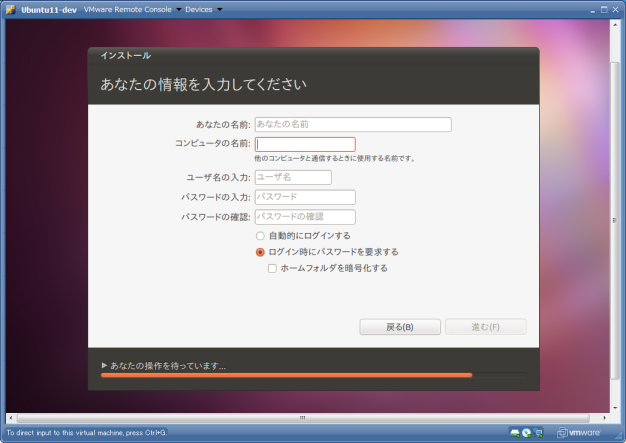The image size is (626, 443).
Task: Open the Devices menu
Action: [x=203, y=9]
